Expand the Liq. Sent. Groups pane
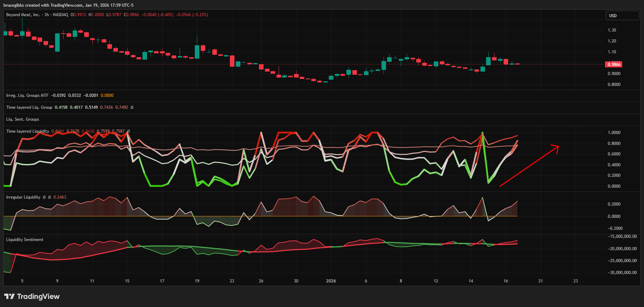Viewport: 644px width, 307px height. pyautogui.click(x=22, y=119)
